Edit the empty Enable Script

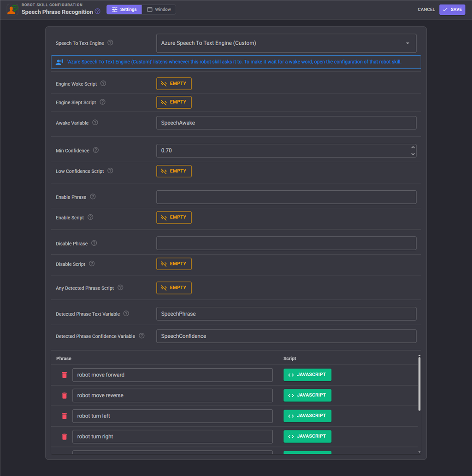tap(174, 217)
